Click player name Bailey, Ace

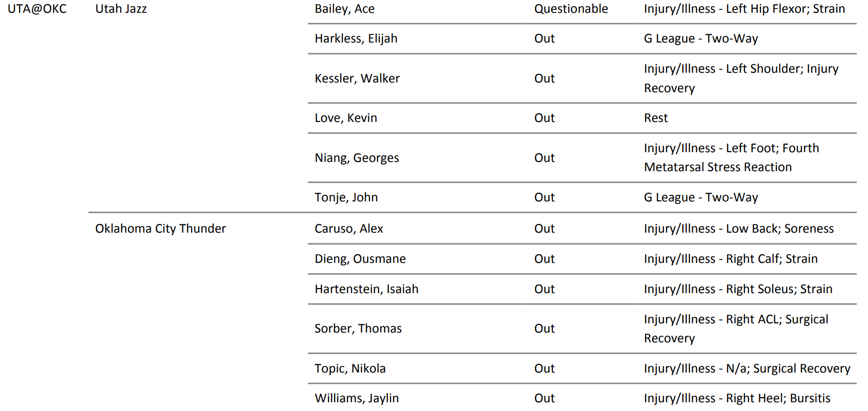(x=344, y=9)
